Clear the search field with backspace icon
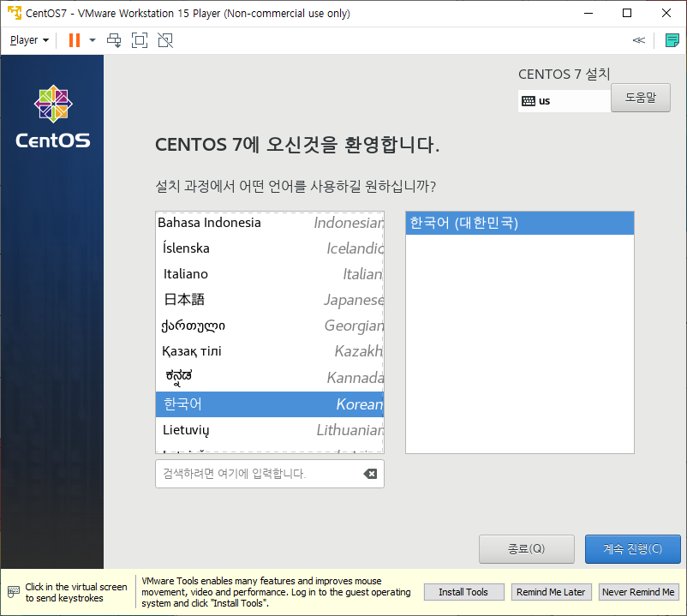This screenshot has width=687, height=616. (x=370, y=474)
